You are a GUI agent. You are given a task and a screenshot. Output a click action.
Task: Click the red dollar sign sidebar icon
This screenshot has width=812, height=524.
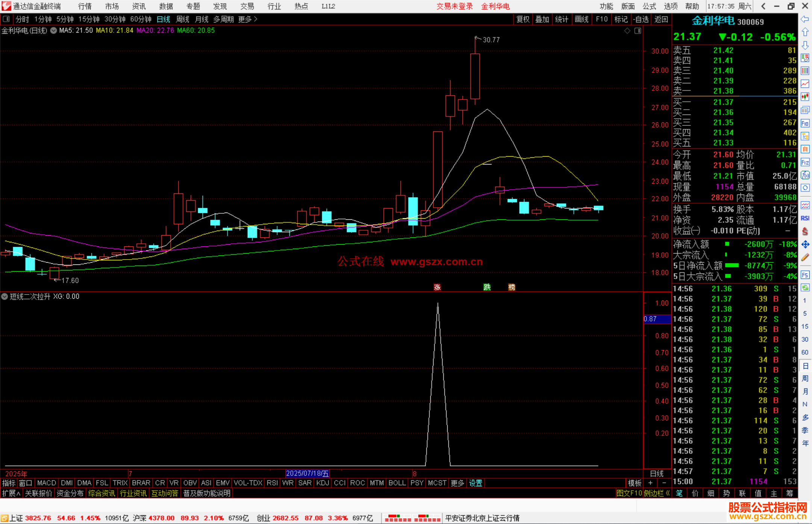pyautogui.click(x=805, y=231)
